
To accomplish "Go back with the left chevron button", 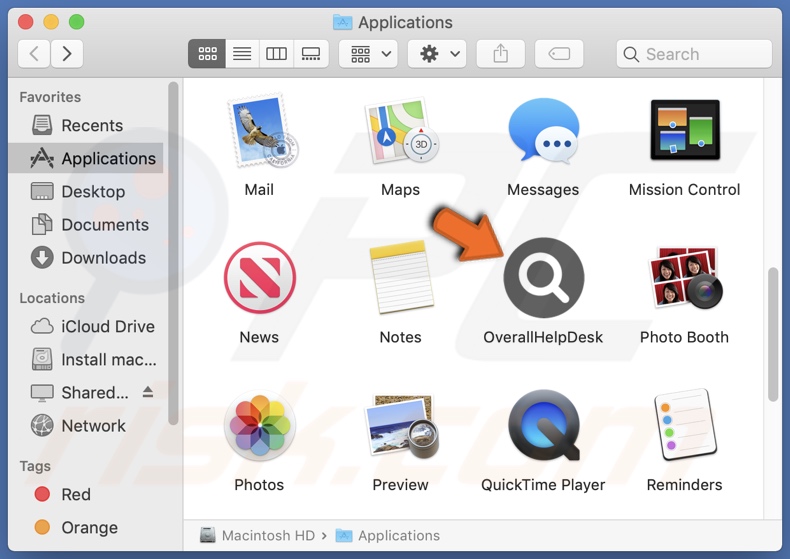I will [34, 53].
